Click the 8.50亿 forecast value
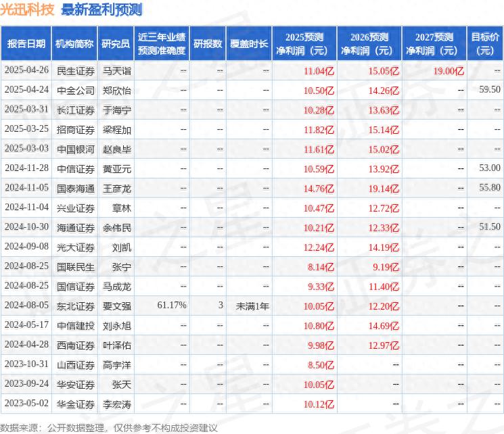This screenshot has height=434, width=504. (x=321, y=365)
